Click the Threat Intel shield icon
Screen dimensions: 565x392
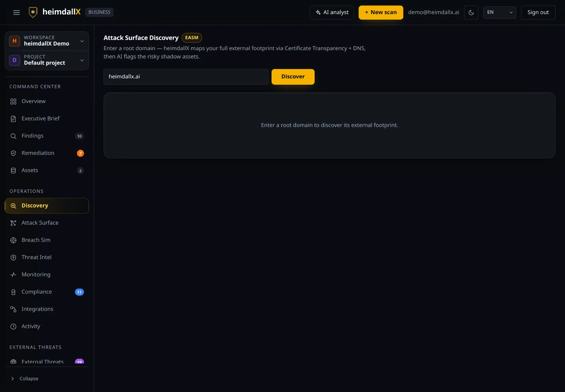click(13, 258)
